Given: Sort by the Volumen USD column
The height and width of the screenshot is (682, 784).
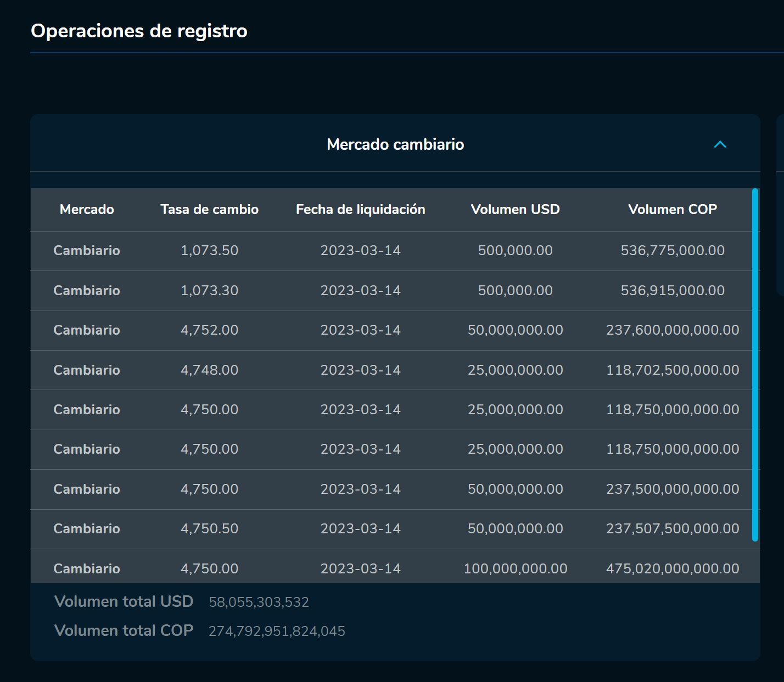Looking at the screenshot, I should tap(515, 209).
